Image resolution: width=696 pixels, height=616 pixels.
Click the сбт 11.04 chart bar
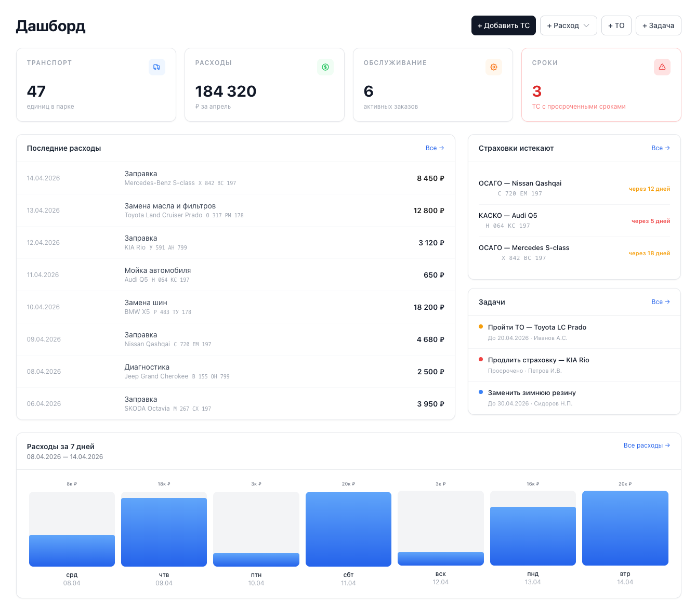pos(348,529)
